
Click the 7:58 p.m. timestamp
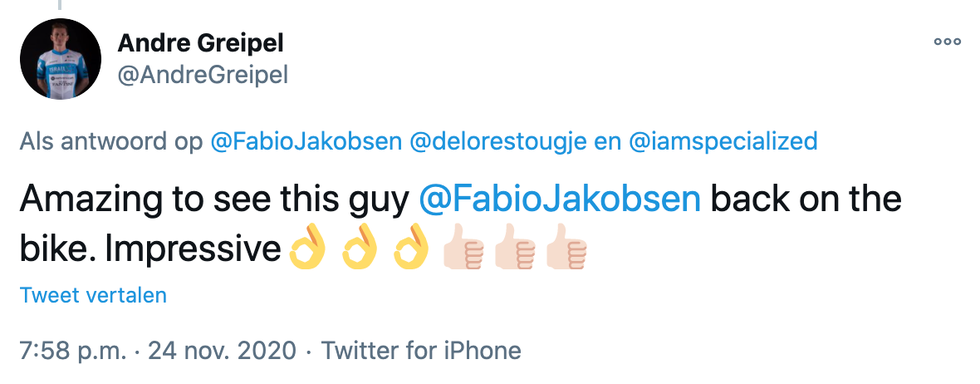(x=72, y=350)
